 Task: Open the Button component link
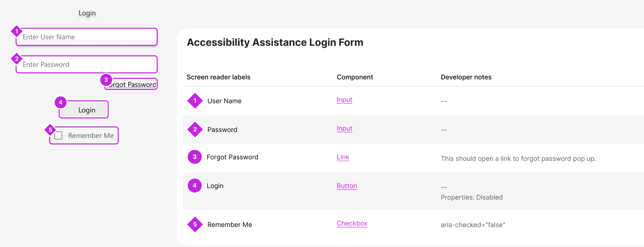347,186
